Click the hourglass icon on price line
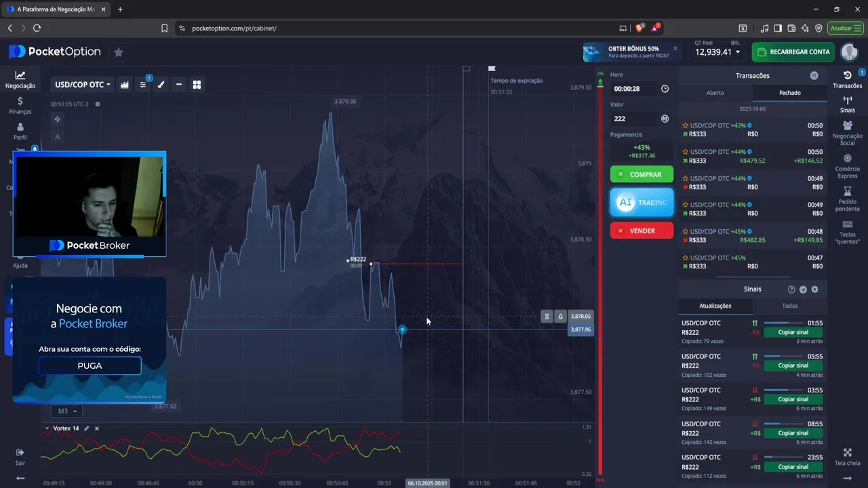868x488 pixels. pyautogui.click(x=547, y=317)
